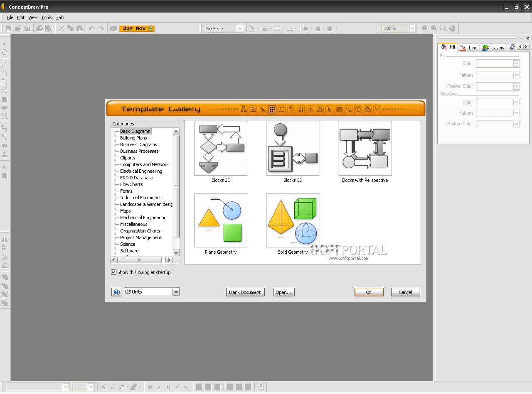
Task: Click the categories list scroll right arrow
Action: coord(169,260)
